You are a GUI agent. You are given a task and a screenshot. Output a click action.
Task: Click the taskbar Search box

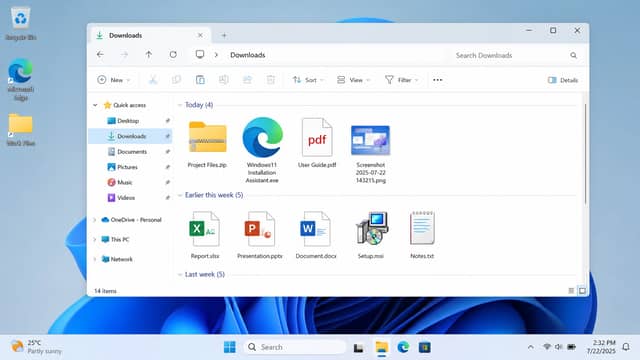click(x=294, y=347)
